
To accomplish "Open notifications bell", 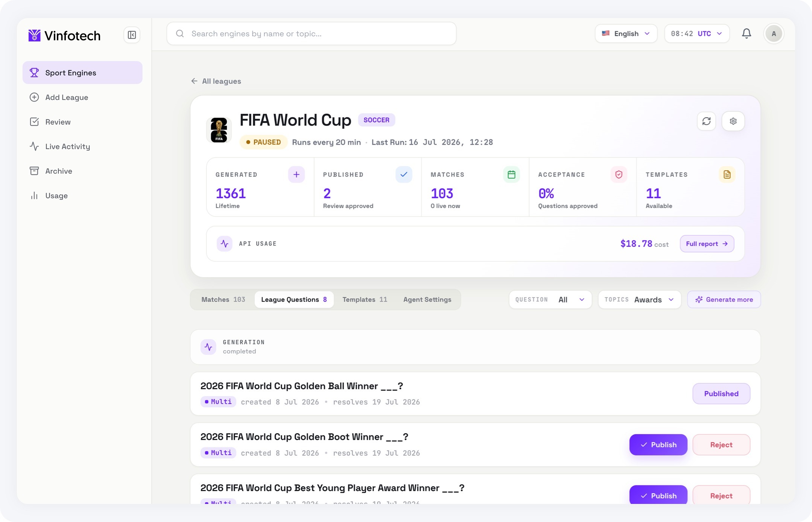I will (747, 34).
